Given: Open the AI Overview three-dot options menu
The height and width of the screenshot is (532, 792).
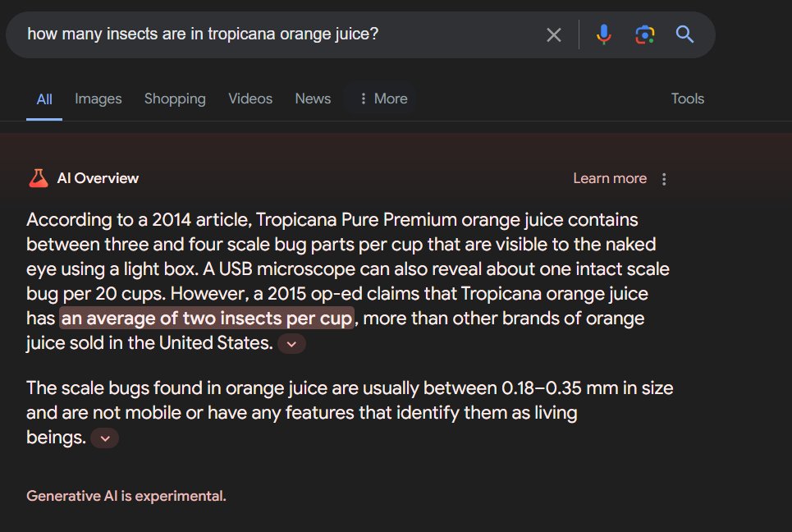Looking at the screenshot, I should pos(664,179).
